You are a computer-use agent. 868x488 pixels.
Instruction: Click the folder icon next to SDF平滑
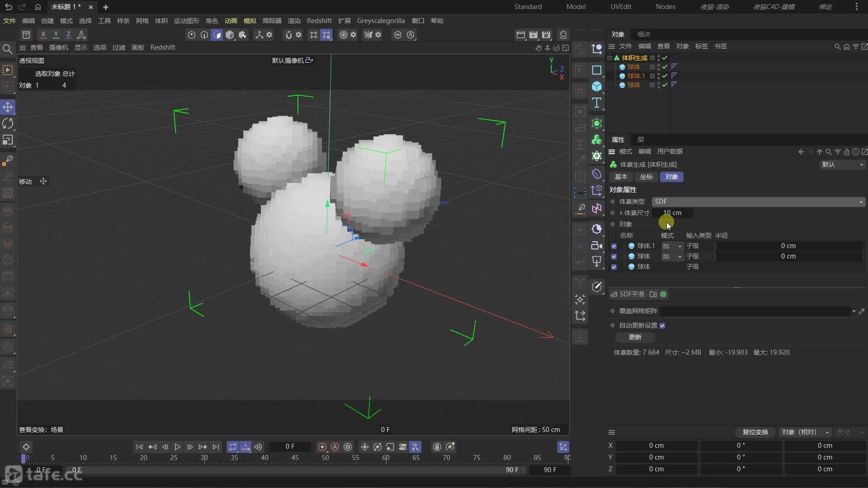pos(653,294)
